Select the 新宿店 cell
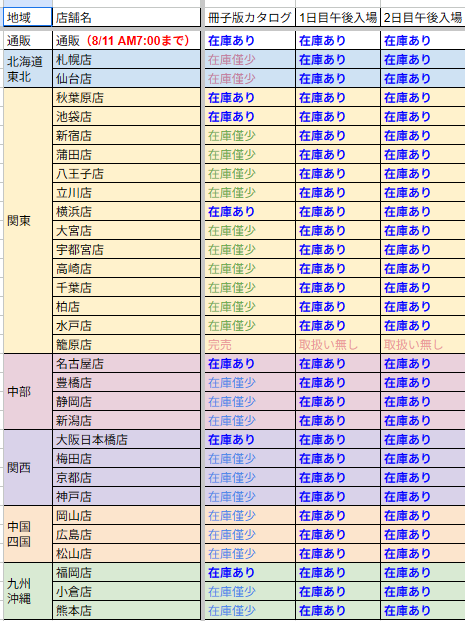Viewport: 465px width, 621px height. [x=126, y=135]
